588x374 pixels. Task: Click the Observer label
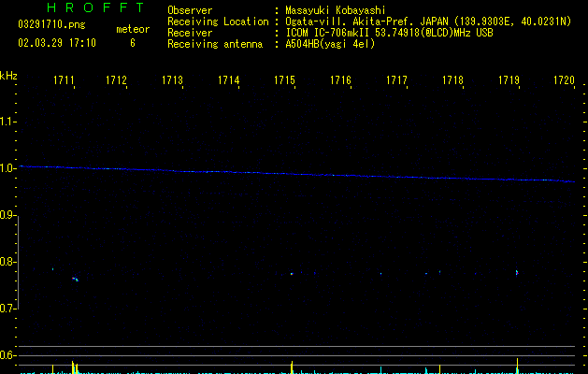pyautogui.click(x=190, y=10)
